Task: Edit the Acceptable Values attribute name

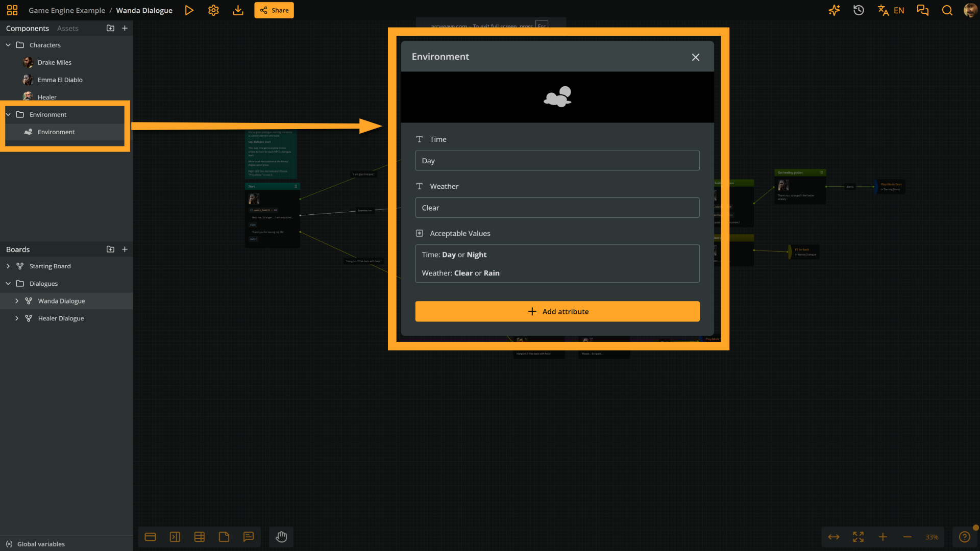Action: [x=460, y=233]
